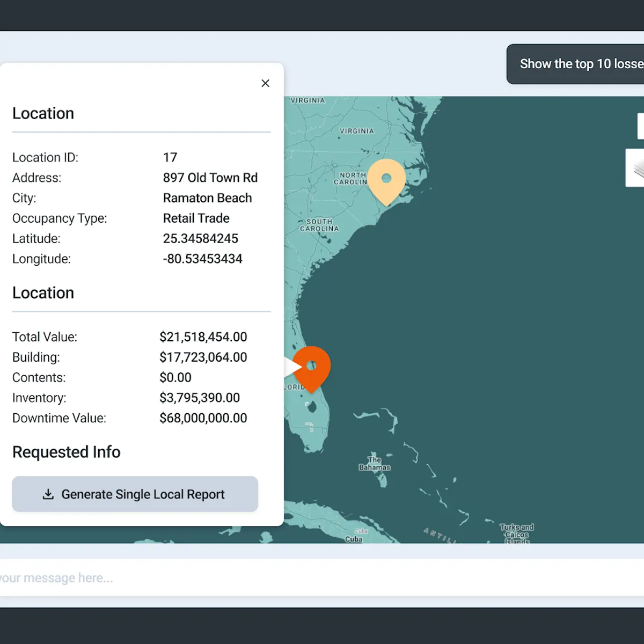The width and height of the screenshot is (644, 644).
Task: Click the message input field
Action: point(322,578)
